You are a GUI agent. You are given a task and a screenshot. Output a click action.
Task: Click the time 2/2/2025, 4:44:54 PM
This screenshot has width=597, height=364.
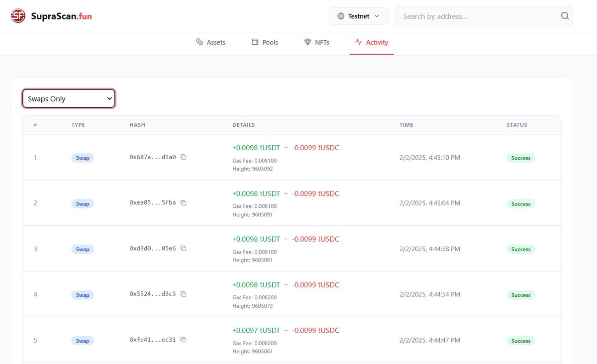430,294
